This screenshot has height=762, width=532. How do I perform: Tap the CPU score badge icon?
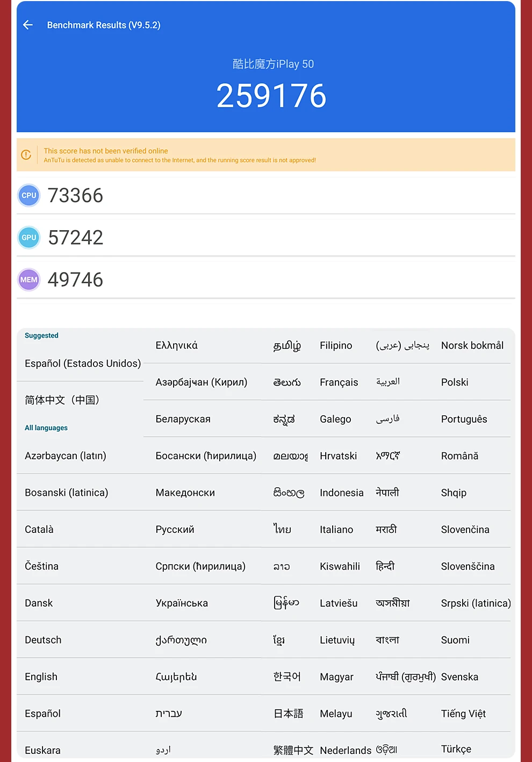[29, 195]
